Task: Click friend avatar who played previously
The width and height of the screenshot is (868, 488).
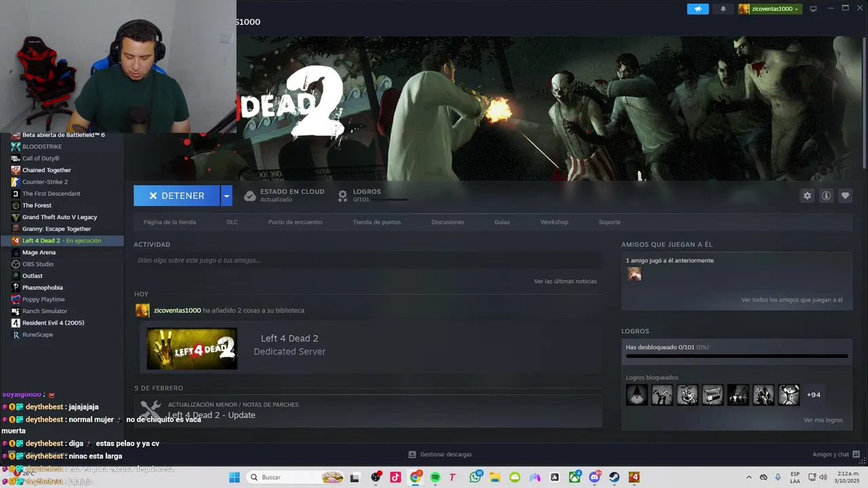Action: (x=634, y=274)
